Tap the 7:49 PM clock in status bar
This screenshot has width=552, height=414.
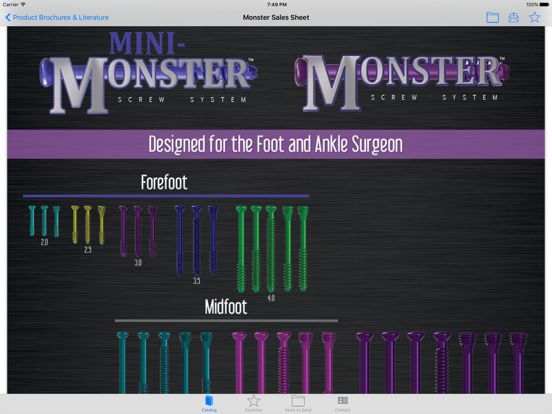[x=277, y=5]
